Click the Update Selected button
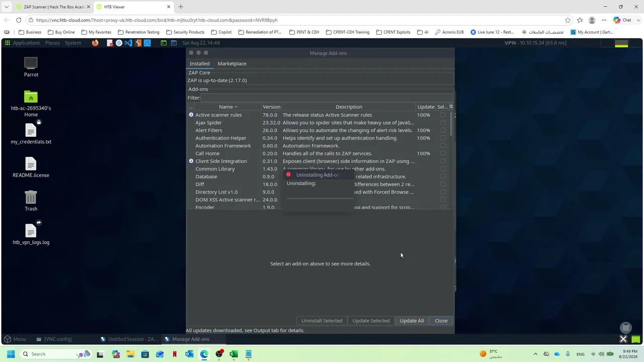 (371, 321)
